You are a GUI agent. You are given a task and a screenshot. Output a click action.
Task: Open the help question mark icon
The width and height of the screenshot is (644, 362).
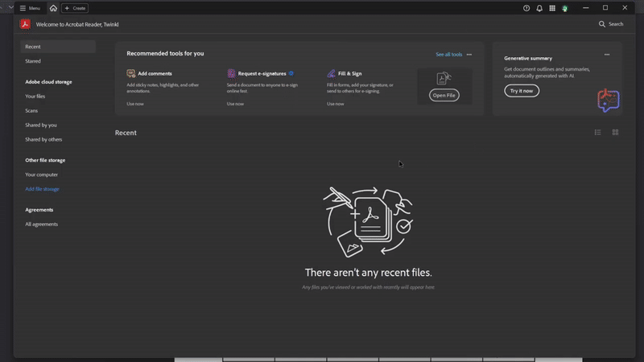(526, 8)
